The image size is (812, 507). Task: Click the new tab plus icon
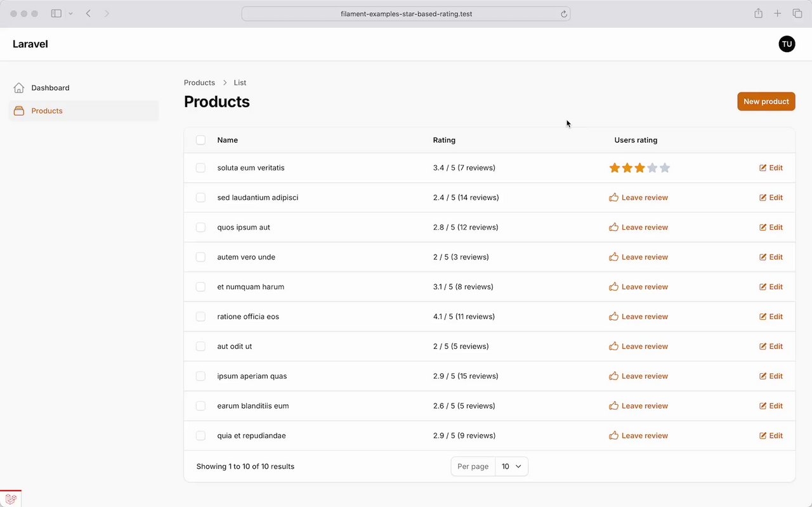point(777,13)
